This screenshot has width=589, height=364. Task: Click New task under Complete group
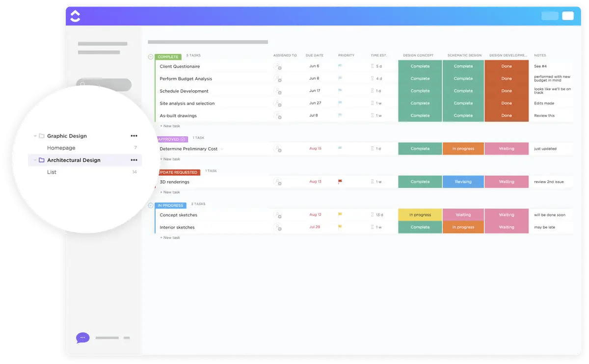tap(170, 126)
